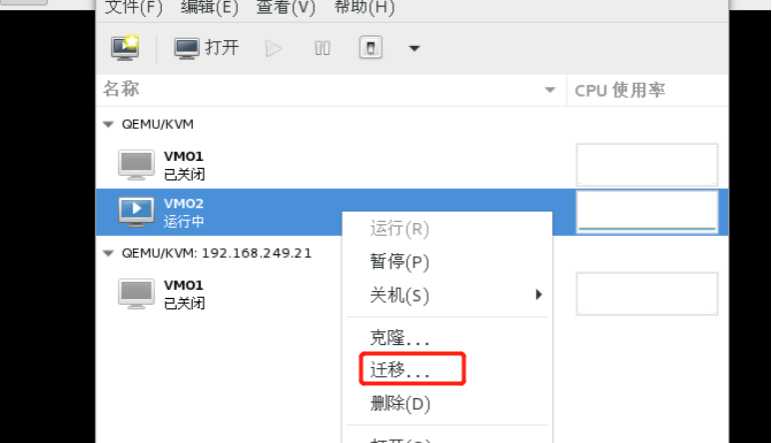This screenshot has width=772, height=443.
Task: Click the new virtual machine icon
Action: 125,48
